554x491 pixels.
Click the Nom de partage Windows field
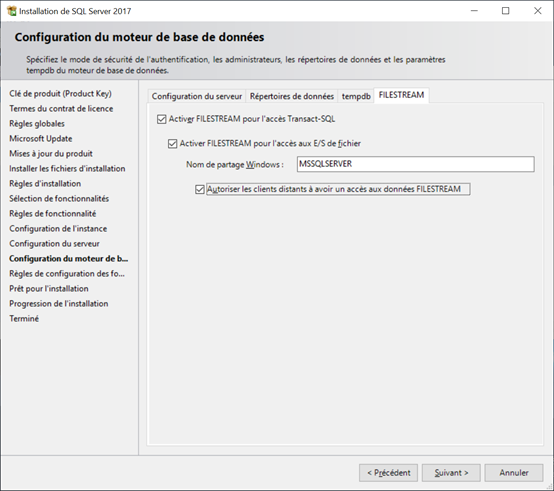(416, 164)
